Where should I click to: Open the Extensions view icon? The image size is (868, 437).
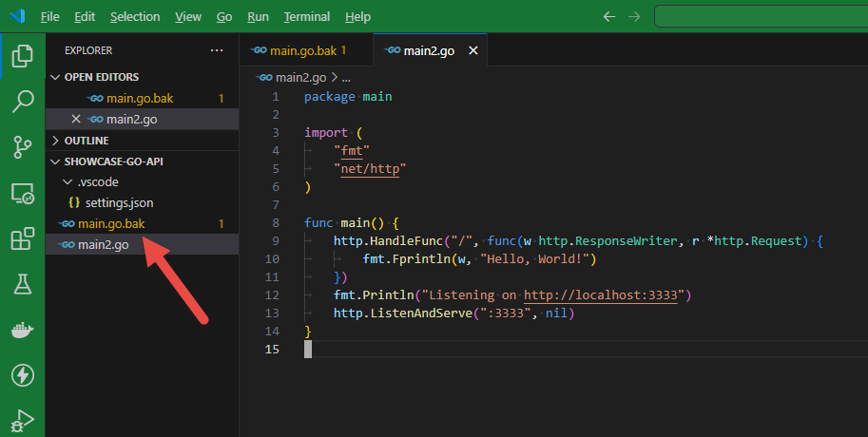[22, 239]
